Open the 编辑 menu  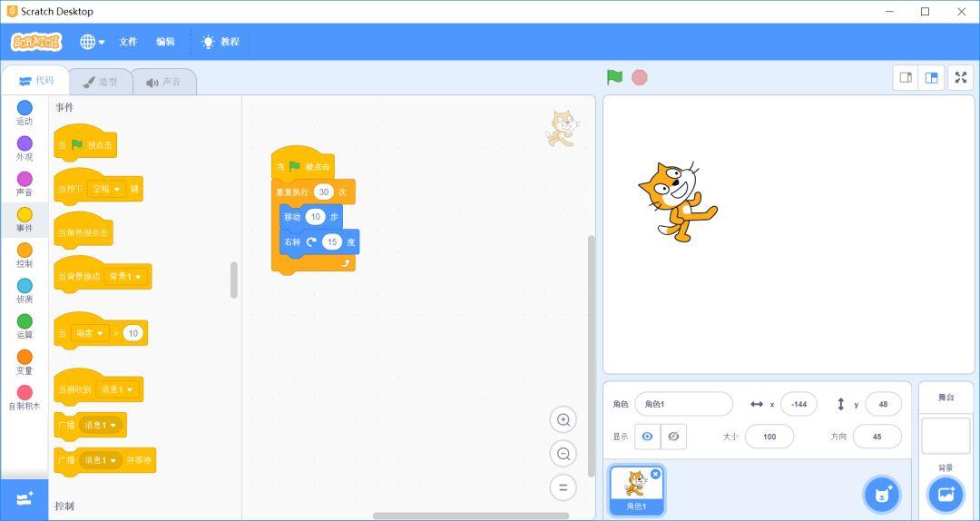pyautogui.click(x=165, y=42)
